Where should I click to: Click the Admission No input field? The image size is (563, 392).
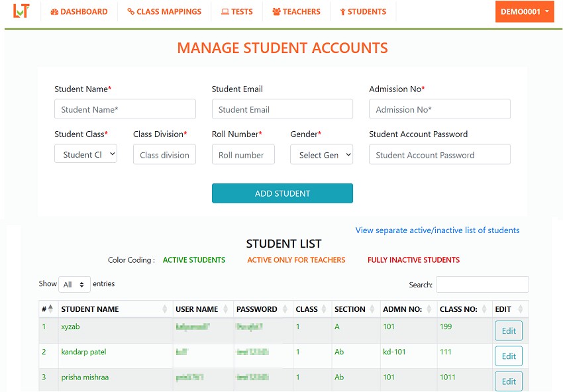coord(439,109)
